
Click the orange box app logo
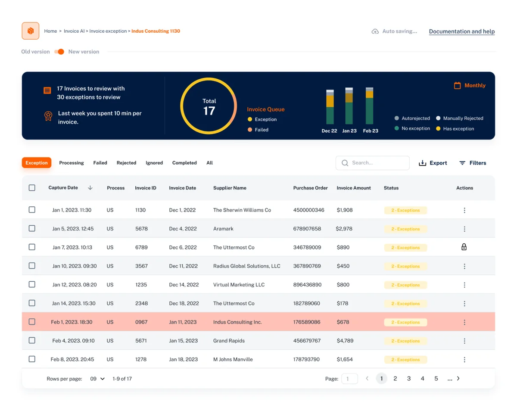click(31, 31)
